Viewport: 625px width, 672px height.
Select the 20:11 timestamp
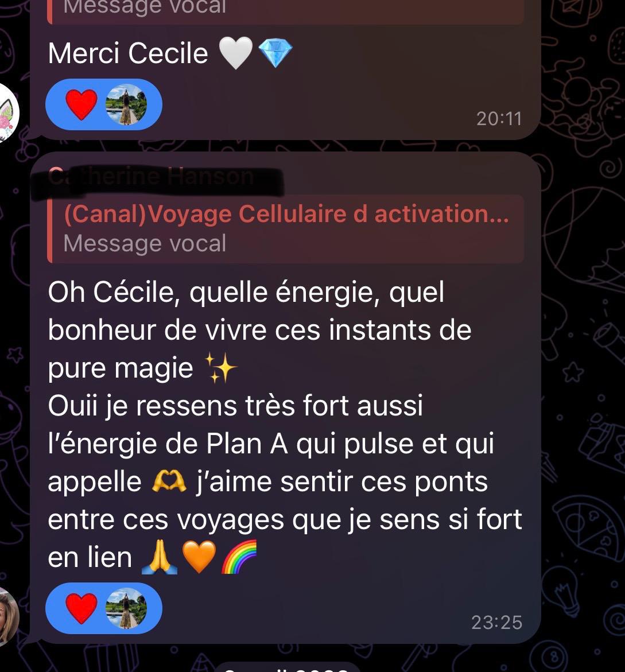pyautogui.click(x=499, y=119)
